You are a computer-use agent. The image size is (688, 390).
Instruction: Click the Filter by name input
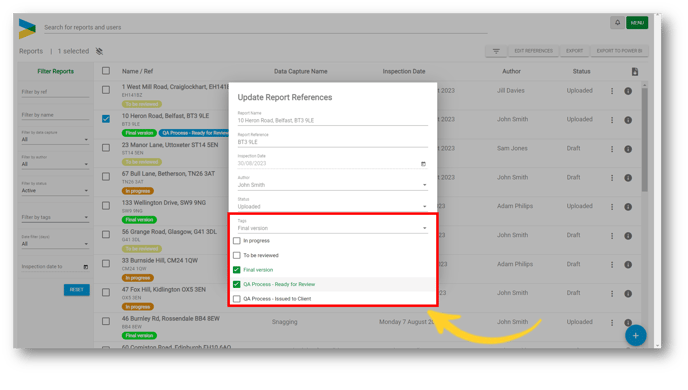[x=55, y=115]
